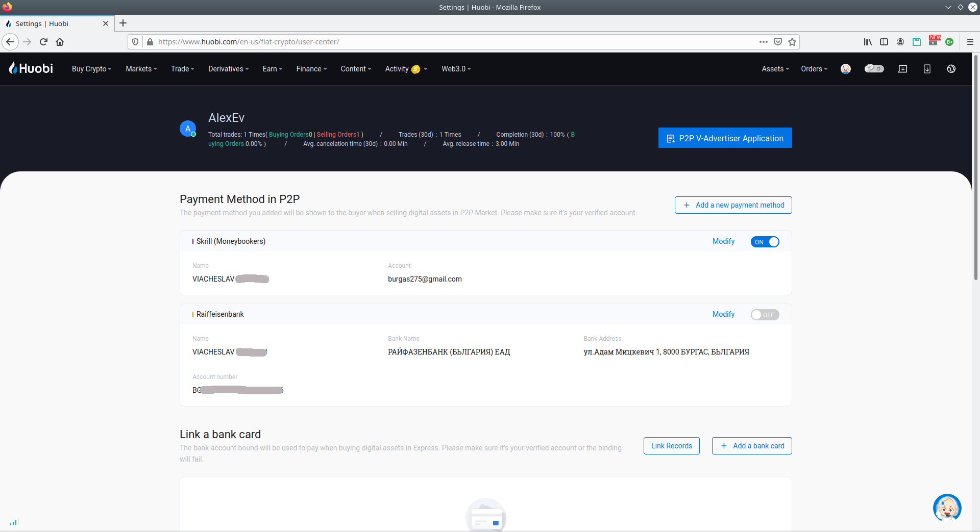Expand the Buy Crypto menu

[91, 69]
